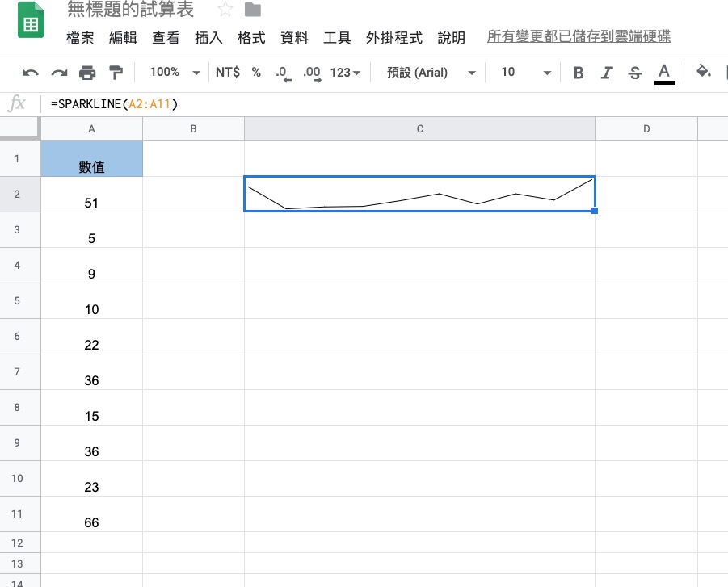Star the untitled spreadsheet

(225, 9)
